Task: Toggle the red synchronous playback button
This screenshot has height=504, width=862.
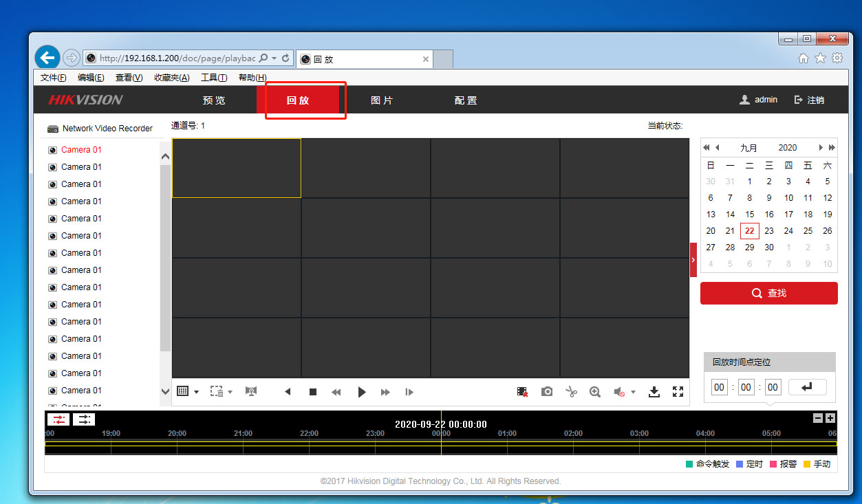Action: pyautogui.click(x=58, y=419)
